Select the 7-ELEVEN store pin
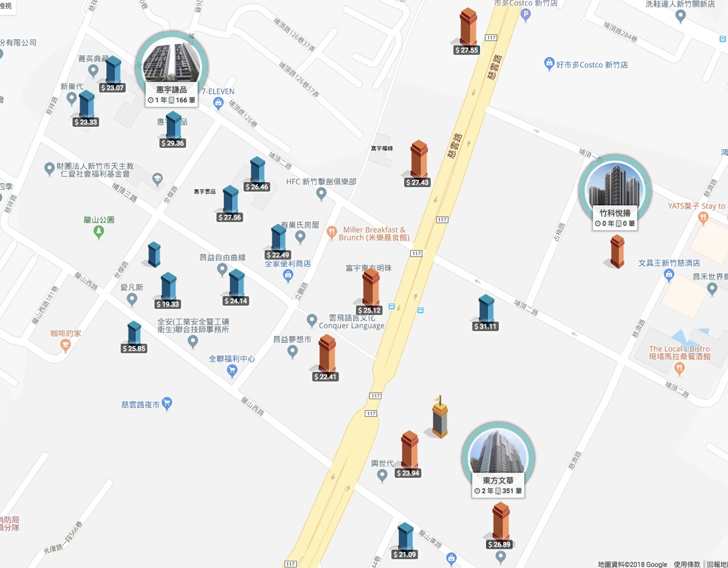The height and width of the screenshot is (568, 728). pyautogui.click(x=218, y=104)
